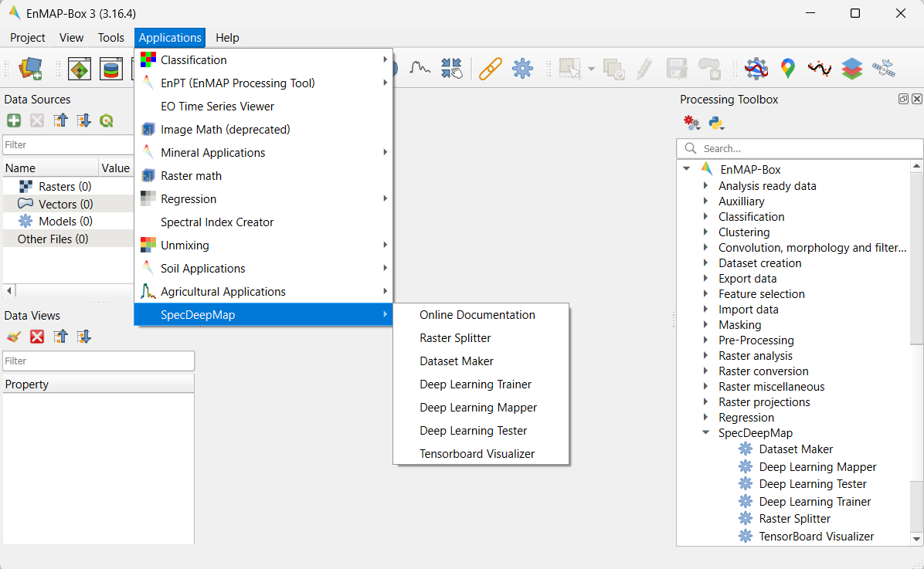
Task: Click the Property column header
Action: click(x=98, y=384)
